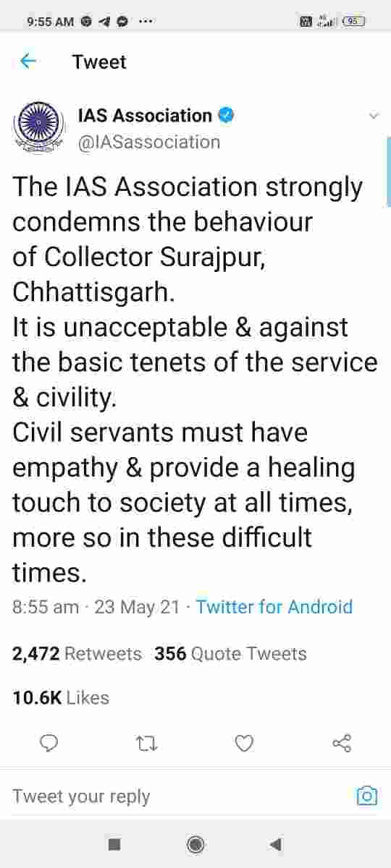391x868 pixels.
Task: View the 2,472 Retweets list
Action: coord(77,654)
